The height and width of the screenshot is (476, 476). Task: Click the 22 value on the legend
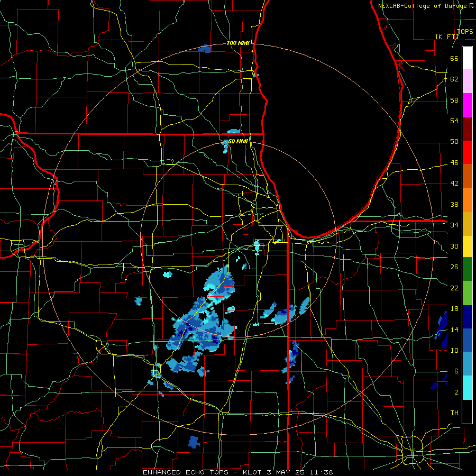(454, 288)
